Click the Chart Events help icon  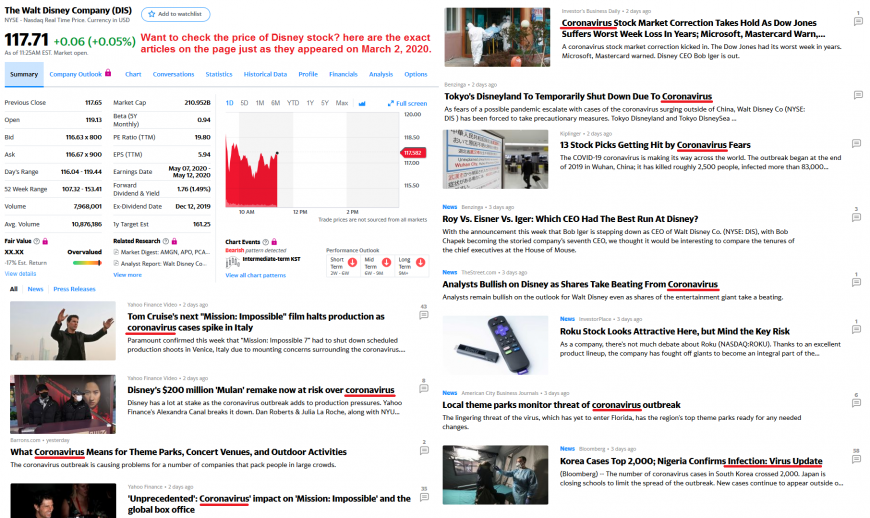(x=265, y=242)
